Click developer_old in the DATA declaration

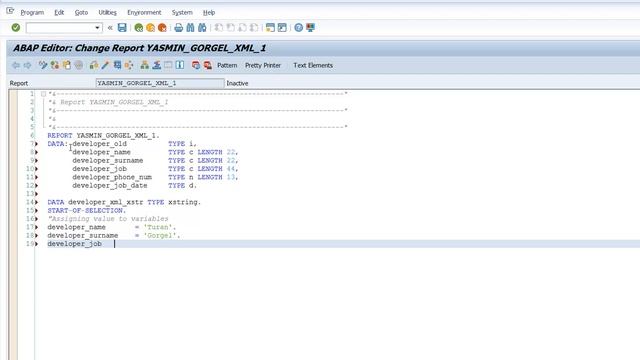(100, 144)
